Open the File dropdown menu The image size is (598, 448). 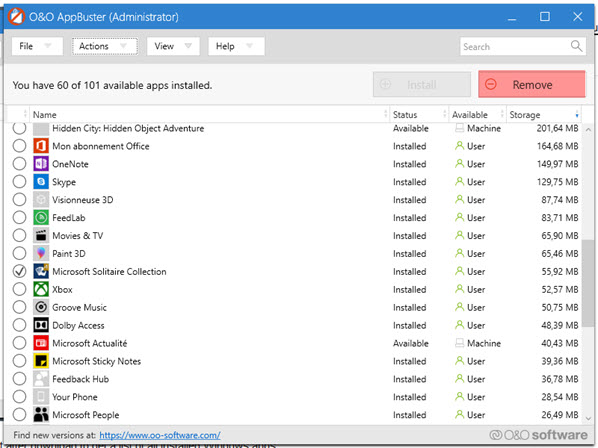click(x=37, y=46)
